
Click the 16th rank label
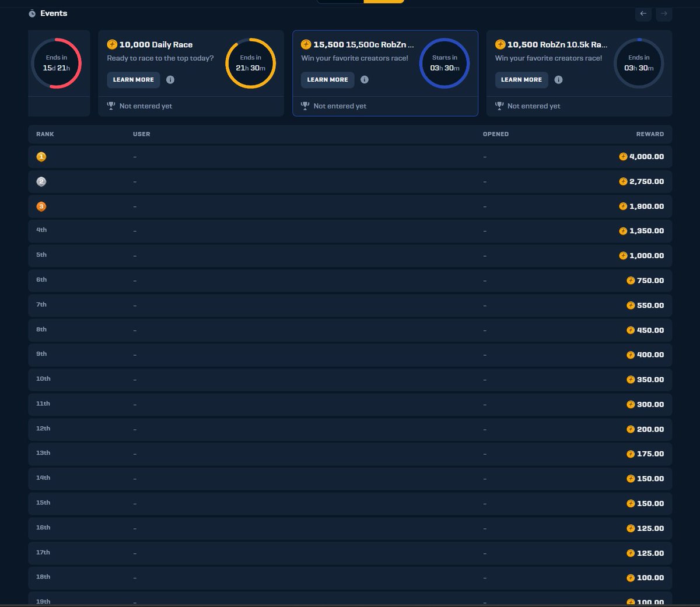tap(43, 528)
